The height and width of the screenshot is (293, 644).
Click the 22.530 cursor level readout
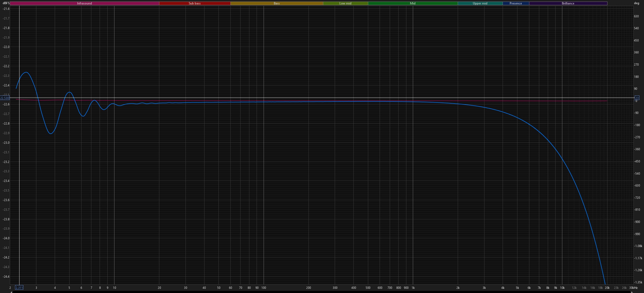(x=5, y=98)
